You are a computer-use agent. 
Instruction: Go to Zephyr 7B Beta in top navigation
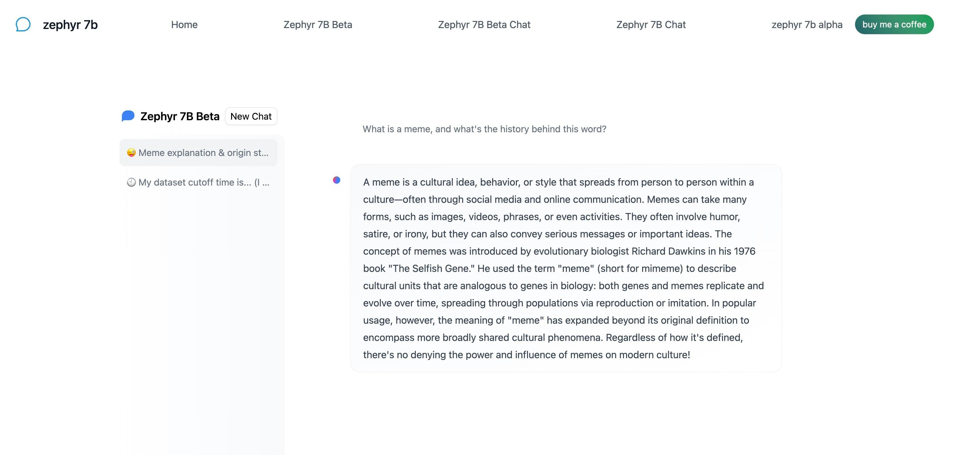[x=318, y=25]
